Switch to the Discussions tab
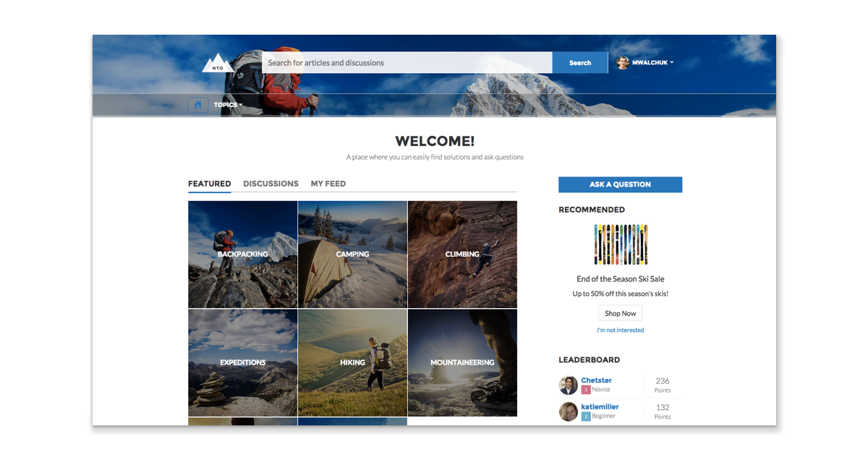Image resolution: width=868 pixels, height=463 pixels. pyautogui.click(x=271, y=184)
